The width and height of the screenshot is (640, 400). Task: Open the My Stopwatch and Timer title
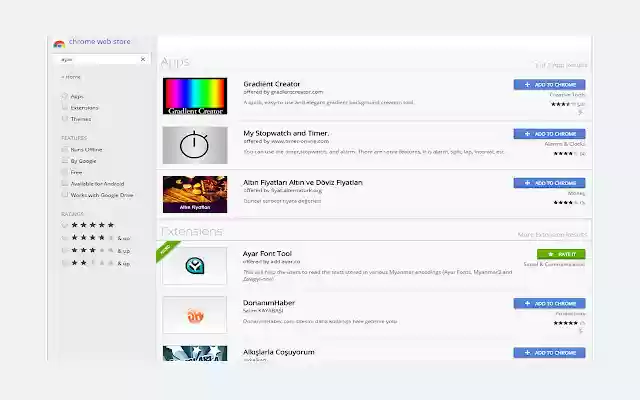(286, 133)
